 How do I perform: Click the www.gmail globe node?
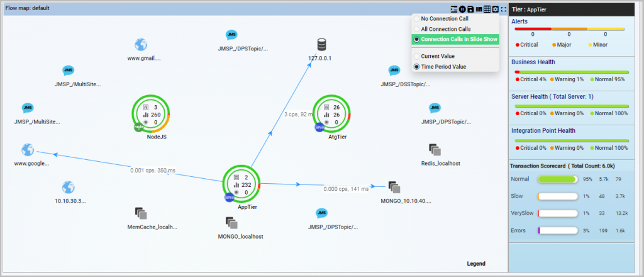click(x=141, y=45)
